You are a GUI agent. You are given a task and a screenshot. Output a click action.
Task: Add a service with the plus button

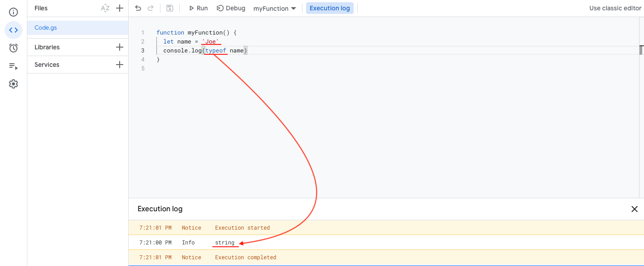pyautogui.click(x=120, y=65)
